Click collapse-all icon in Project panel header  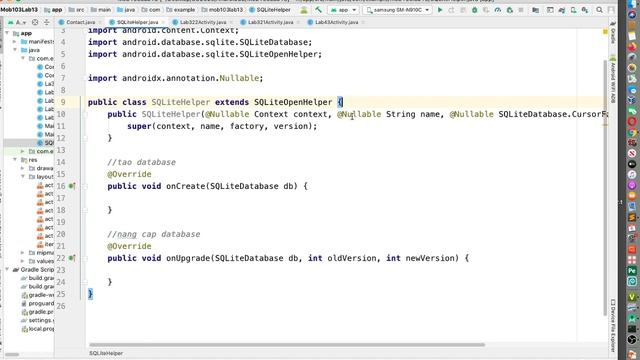coord(47,22)
